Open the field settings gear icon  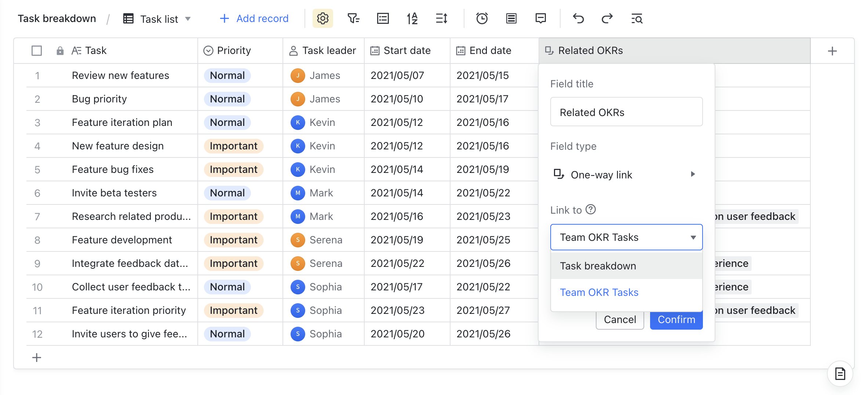coord(322,18)
